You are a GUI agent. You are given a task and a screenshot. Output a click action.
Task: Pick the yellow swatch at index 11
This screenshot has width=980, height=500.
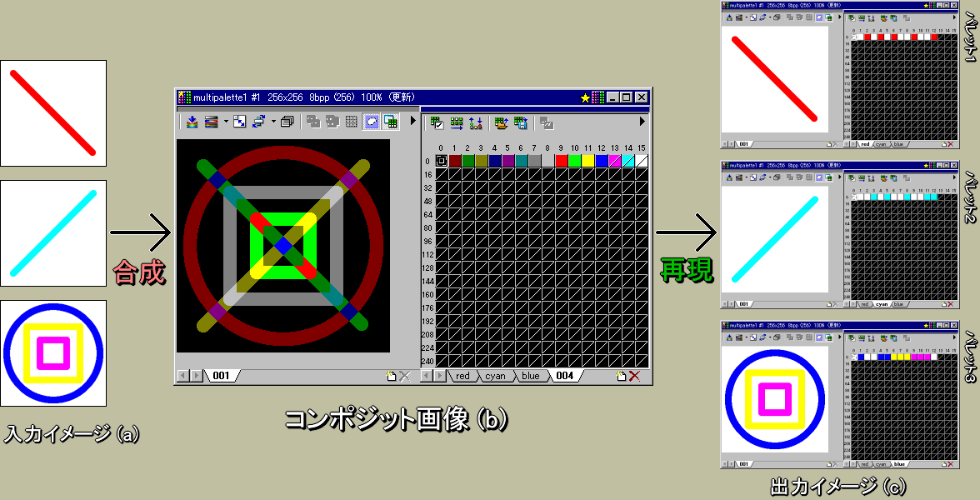(588, 161)
